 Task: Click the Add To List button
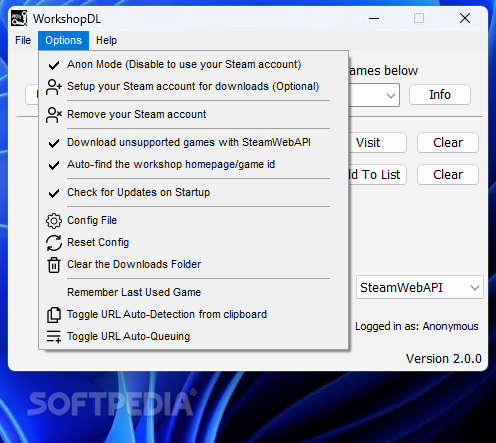click(x=377, y=175)
